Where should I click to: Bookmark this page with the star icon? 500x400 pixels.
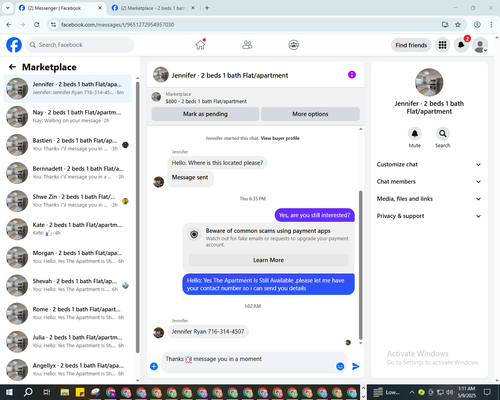(458, 24)
